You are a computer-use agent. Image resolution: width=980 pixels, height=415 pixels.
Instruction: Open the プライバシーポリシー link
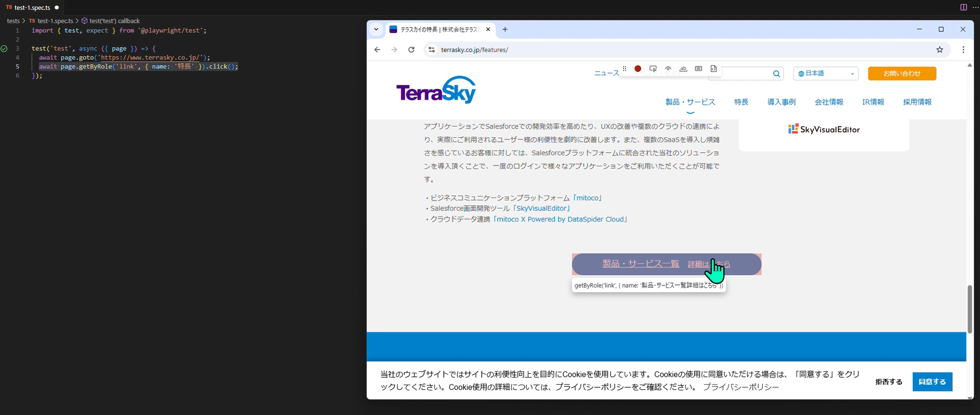(741, 387)
